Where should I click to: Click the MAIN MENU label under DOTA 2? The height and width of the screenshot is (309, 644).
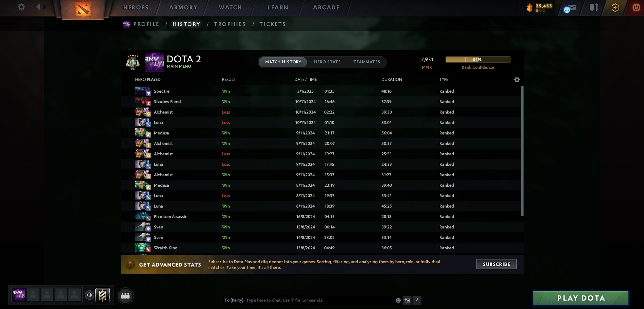pyautogui.click(x=179, y=66)
